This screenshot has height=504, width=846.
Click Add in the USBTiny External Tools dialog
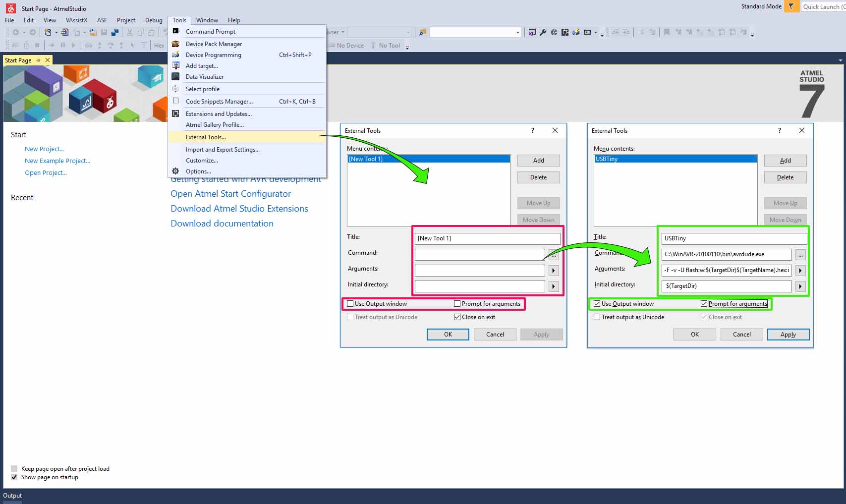click(786, 161)
